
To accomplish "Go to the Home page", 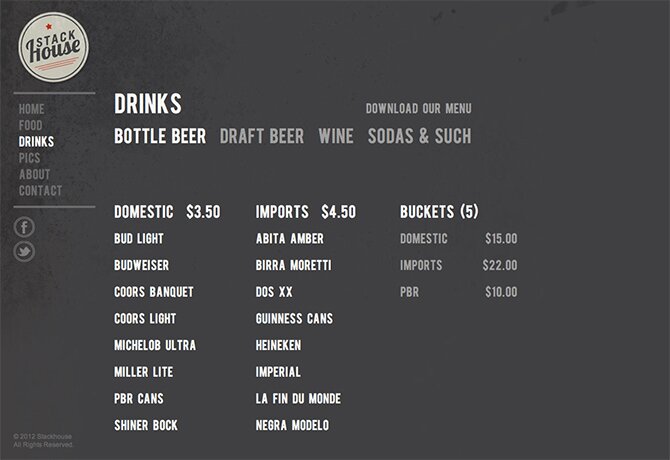I will (x=32, y=109).
